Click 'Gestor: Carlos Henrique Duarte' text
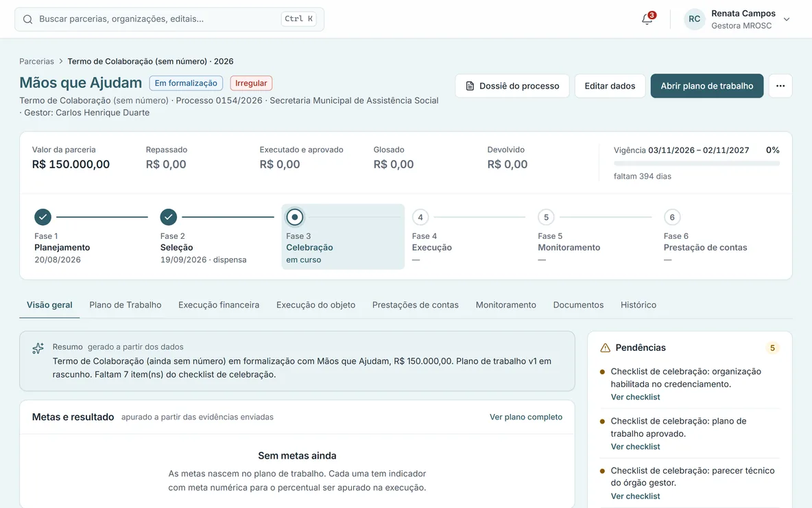The image size is (812, 508). (87, 113)
